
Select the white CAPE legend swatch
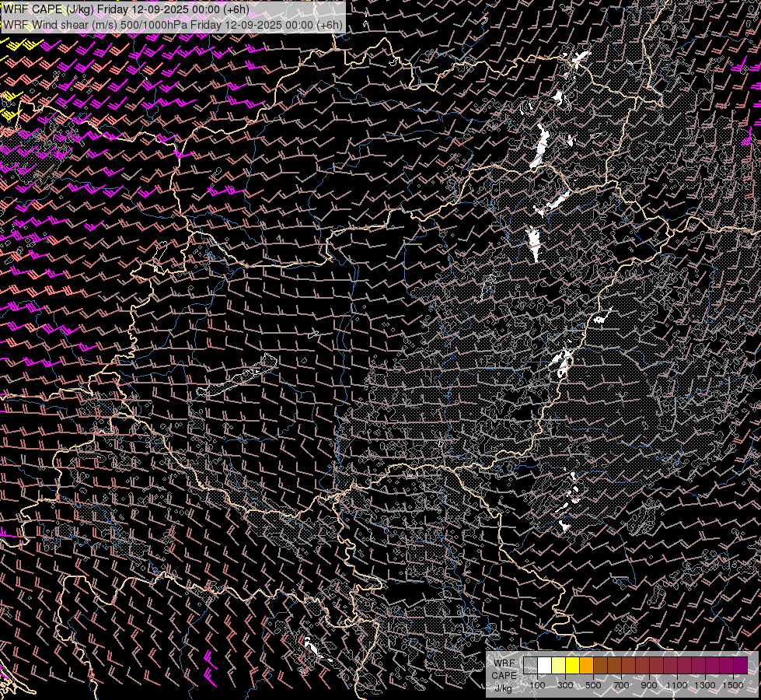click(545, 666)
